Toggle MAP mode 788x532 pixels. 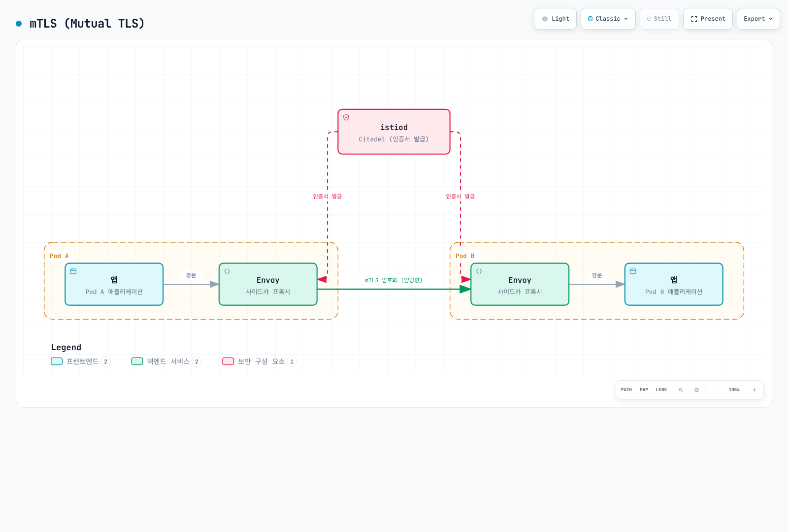(644, 390)
